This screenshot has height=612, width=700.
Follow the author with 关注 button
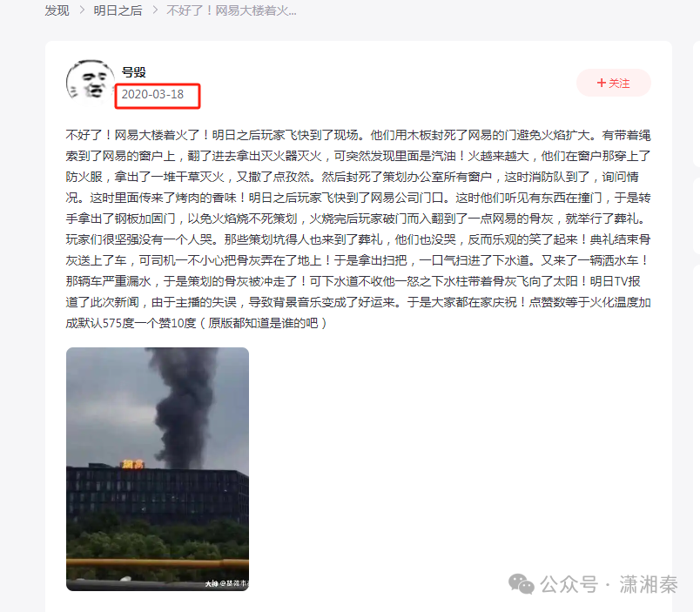tap(614, 83)
